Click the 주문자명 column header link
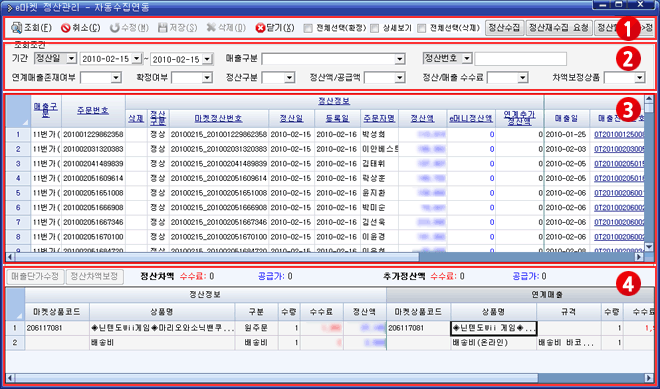Viewport: 660px width, 389px height. click(379, 119)
